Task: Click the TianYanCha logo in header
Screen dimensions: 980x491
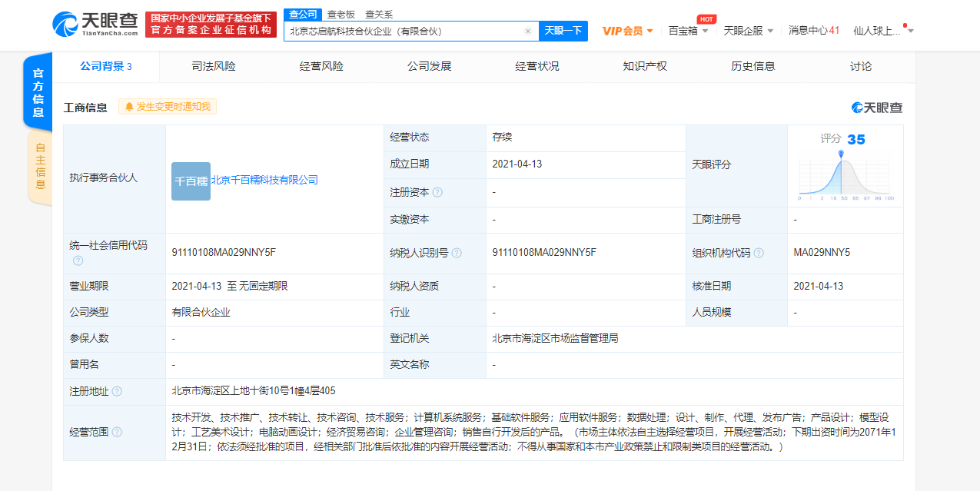Action: click(x=95, y=25)
